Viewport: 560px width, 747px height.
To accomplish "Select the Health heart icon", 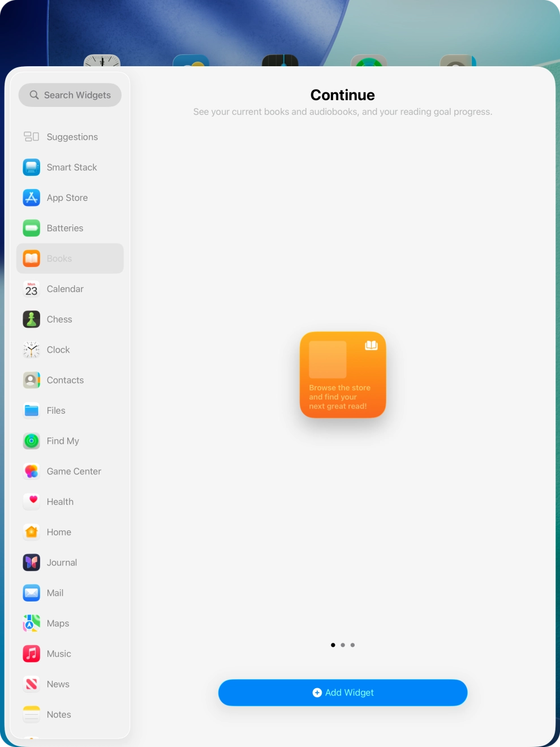I will 32,502.
